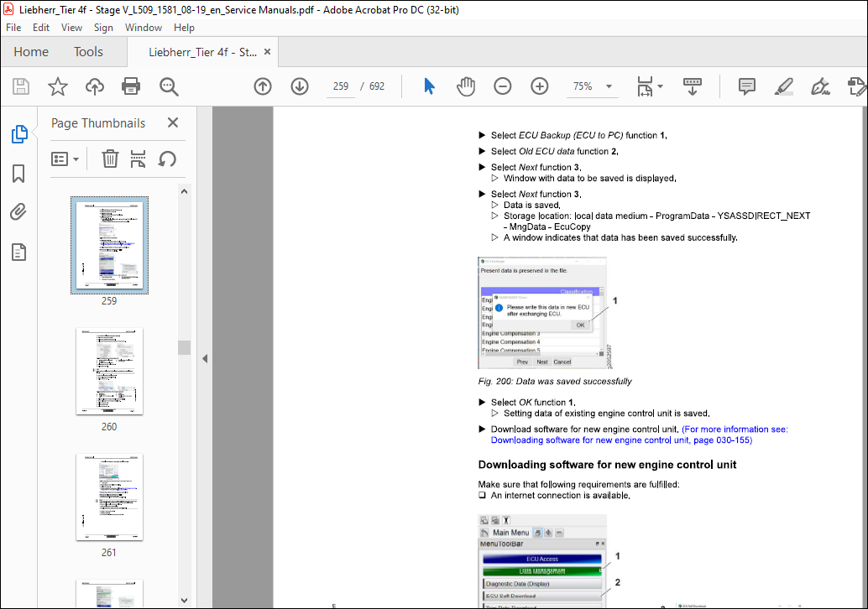Close the Liebherr_Tier 4f document tab

pos(268,51)
